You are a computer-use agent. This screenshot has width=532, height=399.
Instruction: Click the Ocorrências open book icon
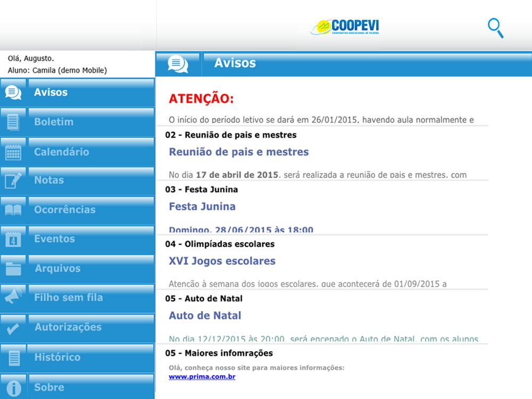(x=13, y=210)
